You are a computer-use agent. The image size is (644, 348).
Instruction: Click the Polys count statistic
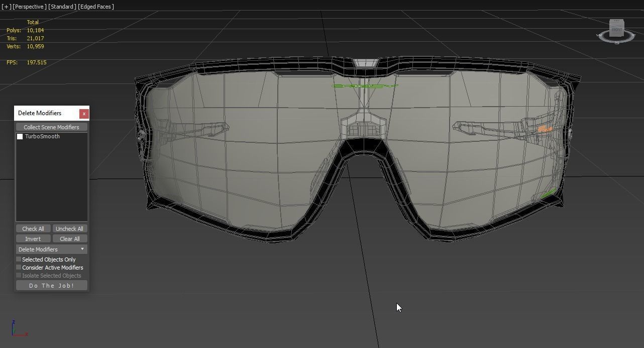[25, 30]
